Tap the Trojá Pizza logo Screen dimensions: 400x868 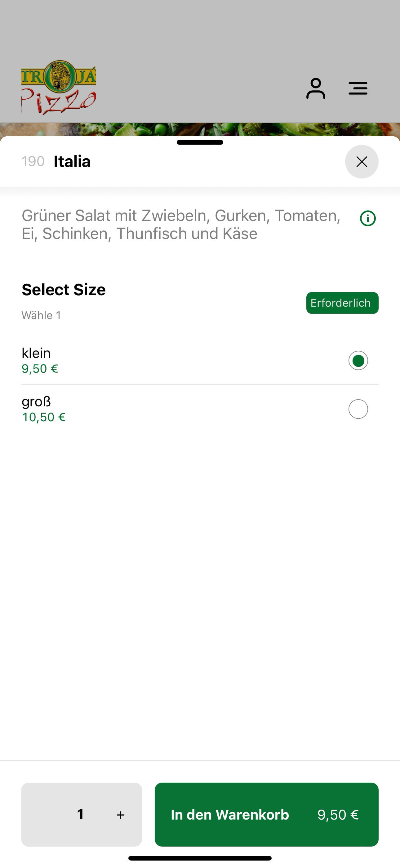pyautogui.click(x=59, y=87)
